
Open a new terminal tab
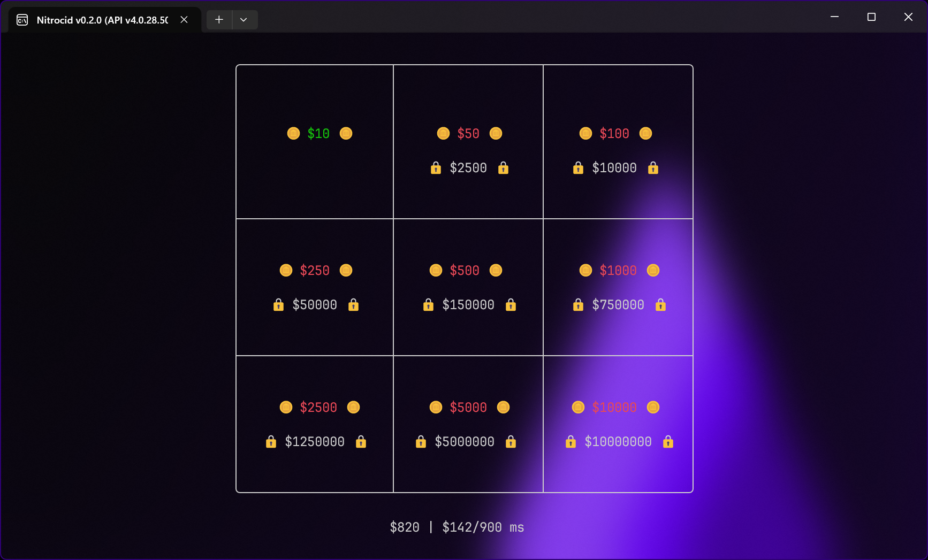[x=219, y=20]
